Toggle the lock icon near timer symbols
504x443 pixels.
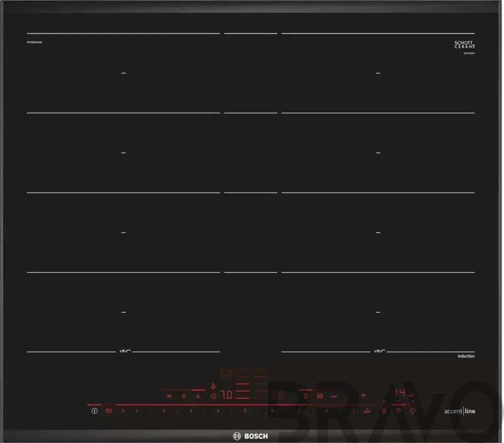[x=384, y=411]
